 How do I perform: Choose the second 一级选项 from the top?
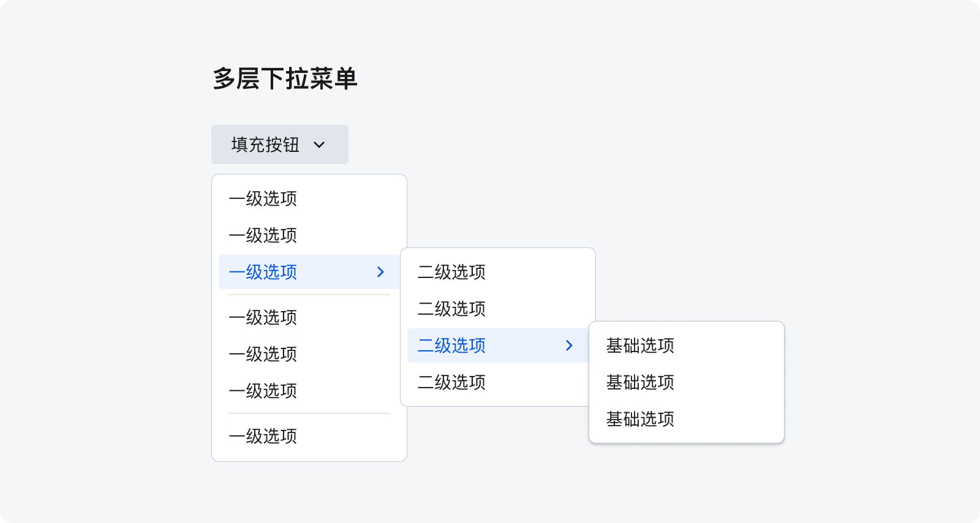click(x=309, y=235)
